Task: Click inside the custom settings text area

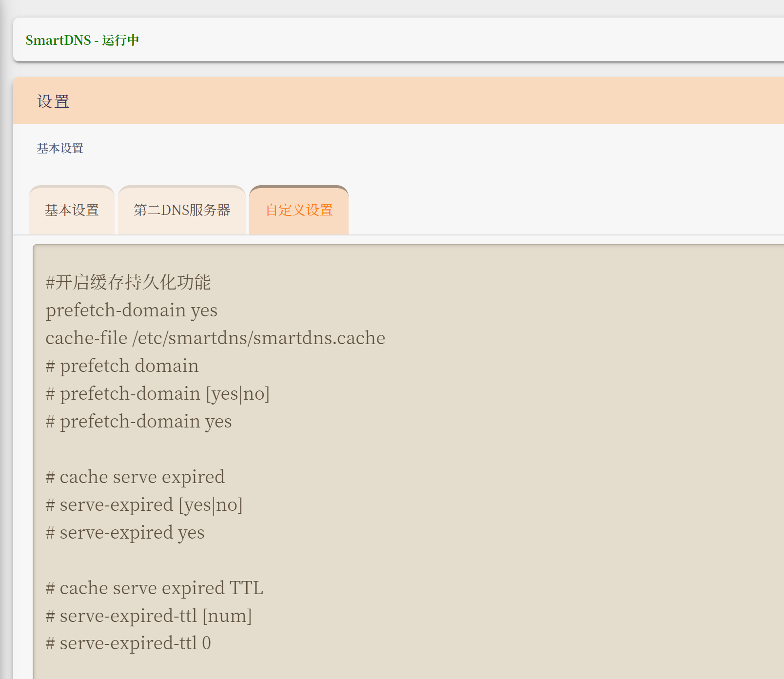Action: [341, 439]
